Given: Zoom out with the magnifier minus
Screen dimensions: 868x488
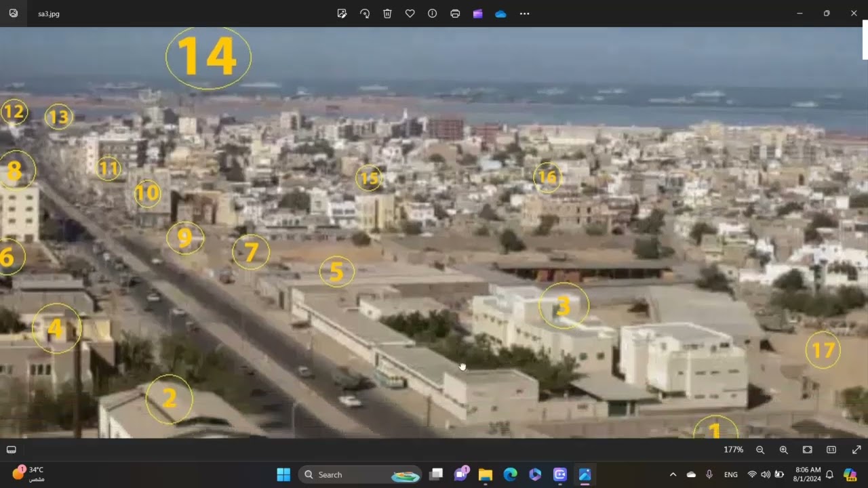Looking at the screenshot, I should point(760,449).
